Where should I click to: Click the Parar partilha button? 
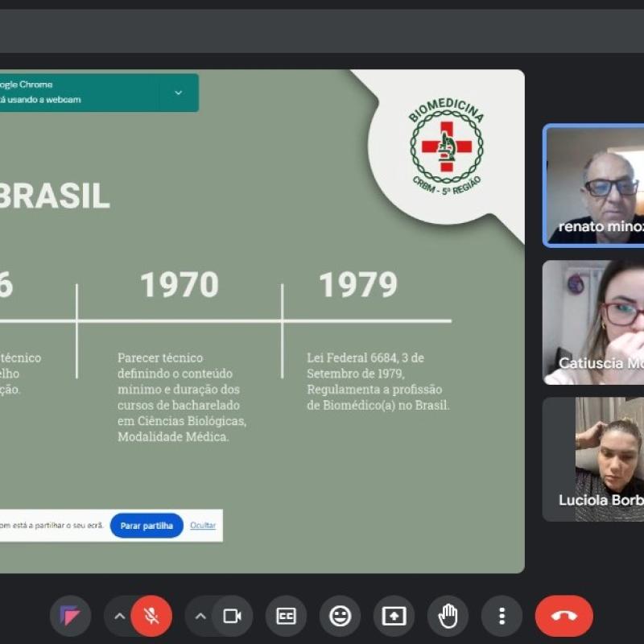(147, 526)
